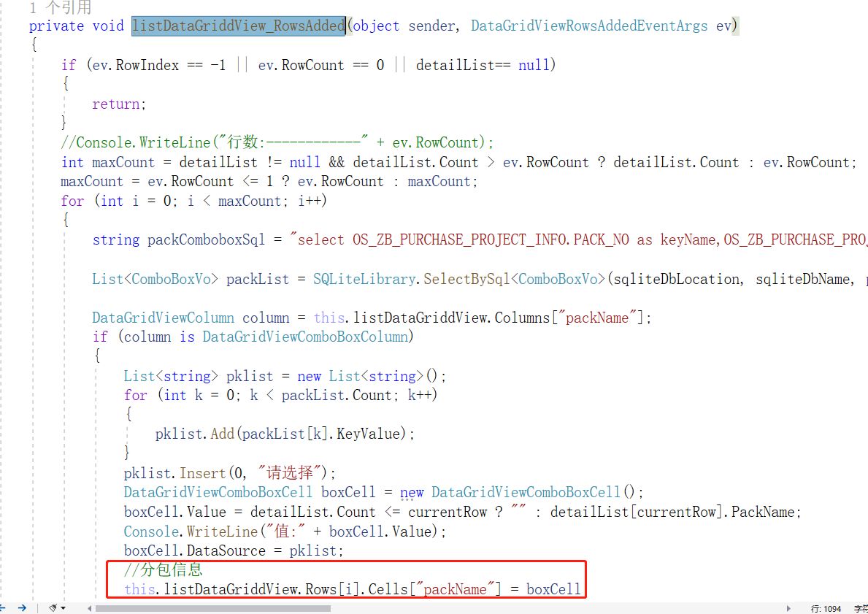Click the pklist.Insert call
Screen dimensions: 868x614
230,473
